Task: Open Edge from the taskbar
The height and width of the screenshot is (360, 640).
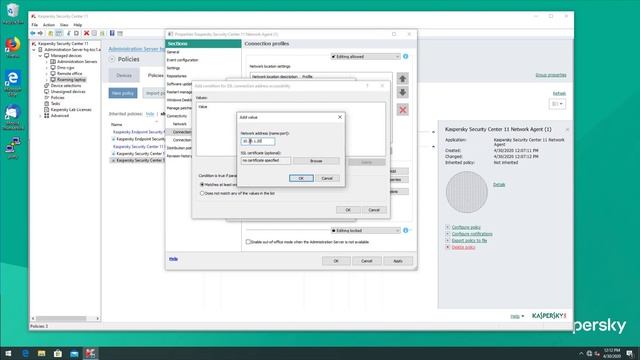Action: point(25,353)
